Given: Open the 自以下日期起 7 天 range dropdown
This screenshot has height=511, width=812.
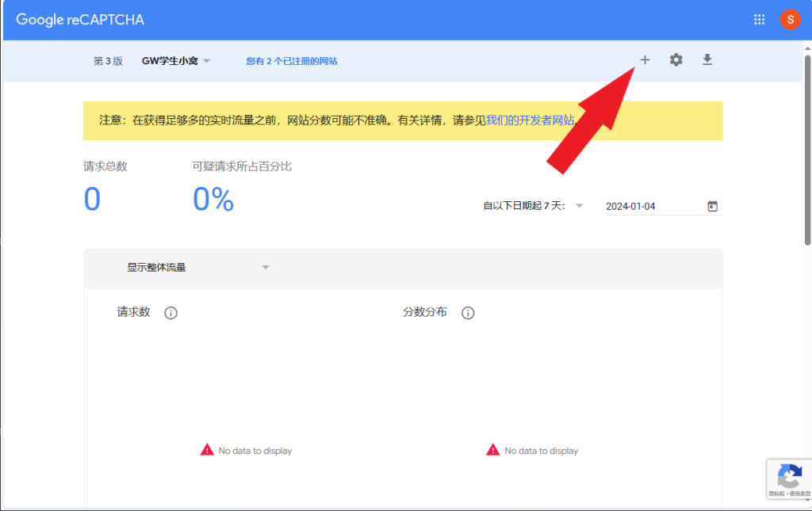Looking at the screenshot, I should (533, 206).
